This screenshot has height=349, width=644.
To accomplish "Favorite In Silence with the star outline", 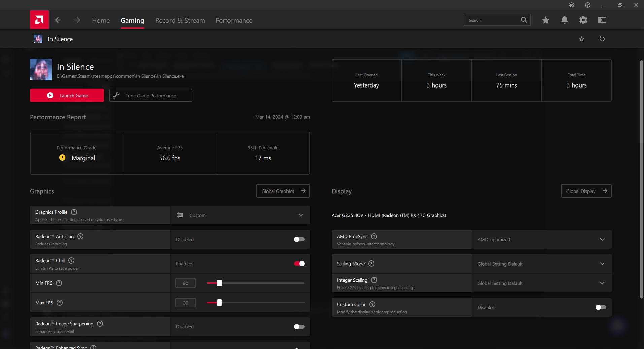I will click(582, 39).
